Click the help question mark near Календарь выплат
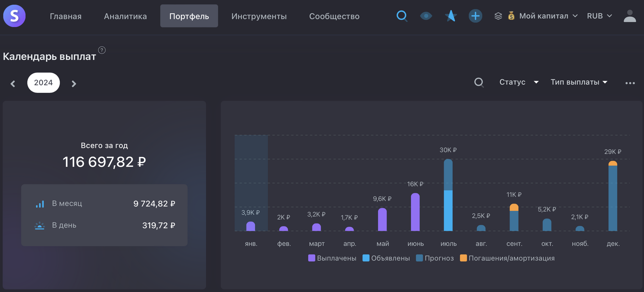644x292 pixels. [x=102, y=50]
